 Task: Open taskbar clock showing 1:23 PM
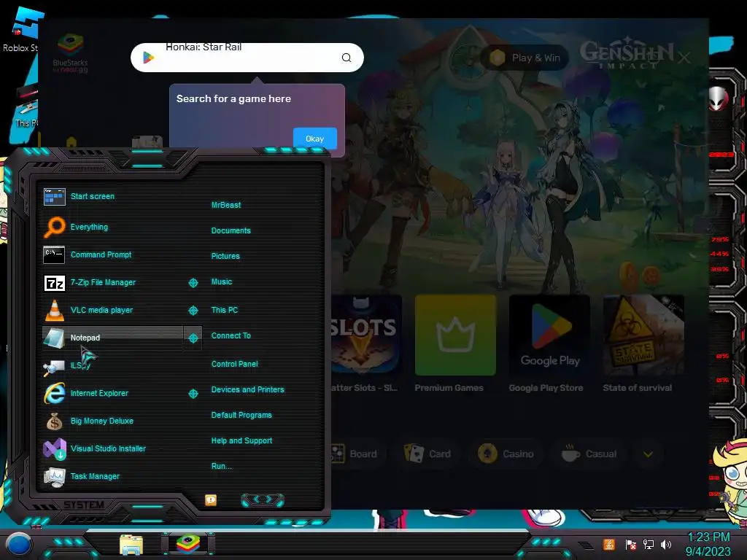coord(708,544)
